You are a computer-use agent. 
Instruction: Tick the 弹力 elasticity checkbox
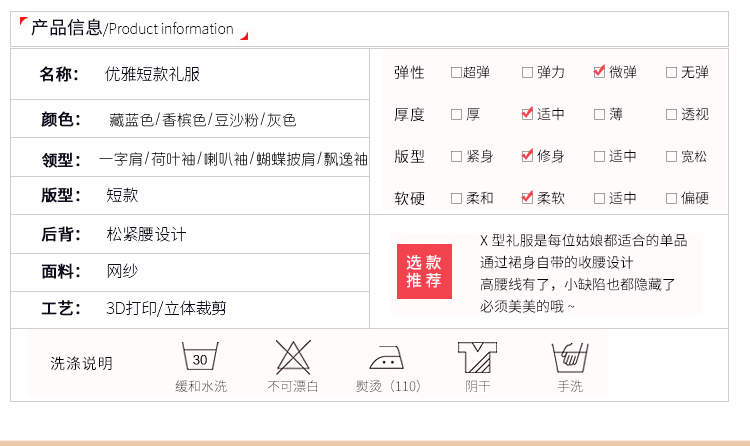527,72
